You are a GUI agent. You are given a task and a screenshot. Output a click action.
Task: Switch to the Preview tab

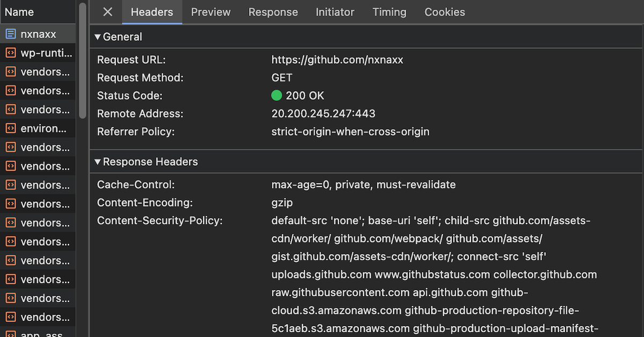(x=210, y=12)
